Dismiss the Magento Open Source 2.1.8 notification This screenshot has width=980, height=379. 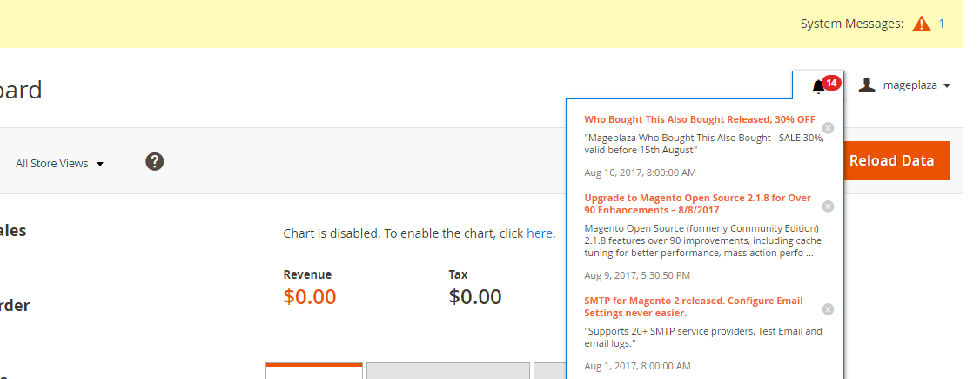click(x=828, y=206)
